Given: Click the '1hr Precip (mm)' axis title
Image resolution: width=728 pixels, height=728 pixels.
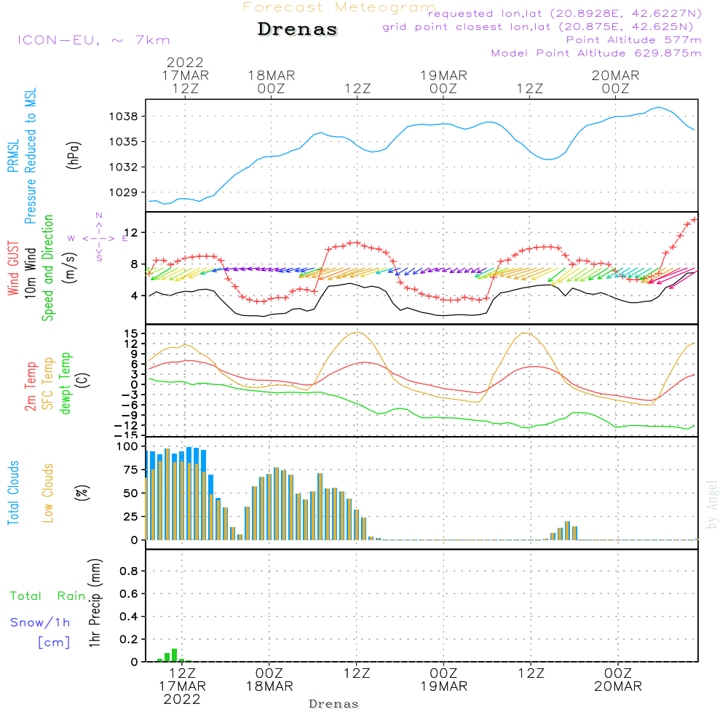Looking at the screenshot, I should click(x=95, y=603).
